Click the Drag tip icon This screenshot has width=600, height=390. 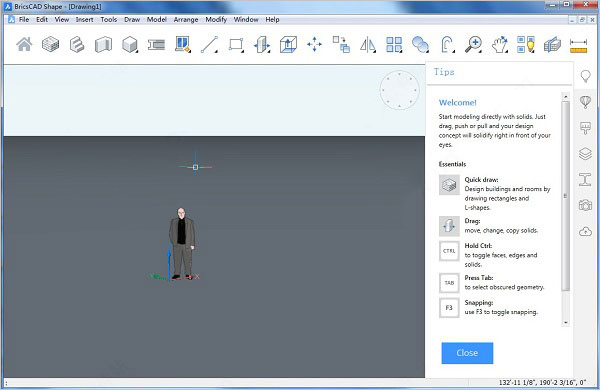(449, 226)
